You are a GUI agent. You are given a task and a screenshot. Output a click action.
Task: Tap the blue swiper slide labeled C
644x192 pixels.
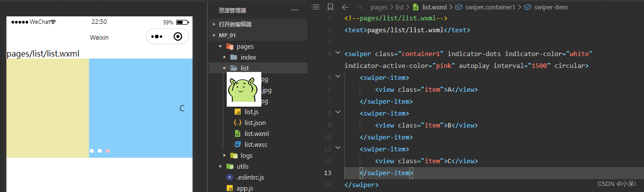click(x=140, y=108)
